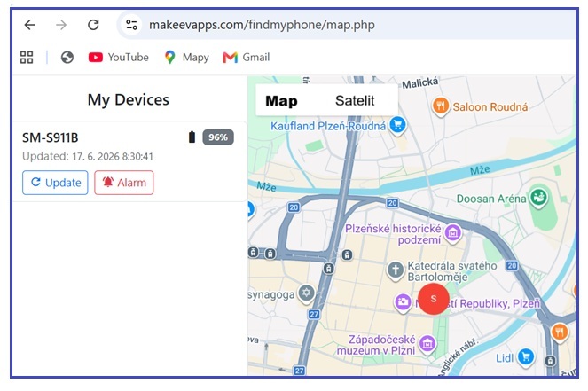
Task: Click the Západočeské muzeum v Plzni pin
Action: point(427,344)
